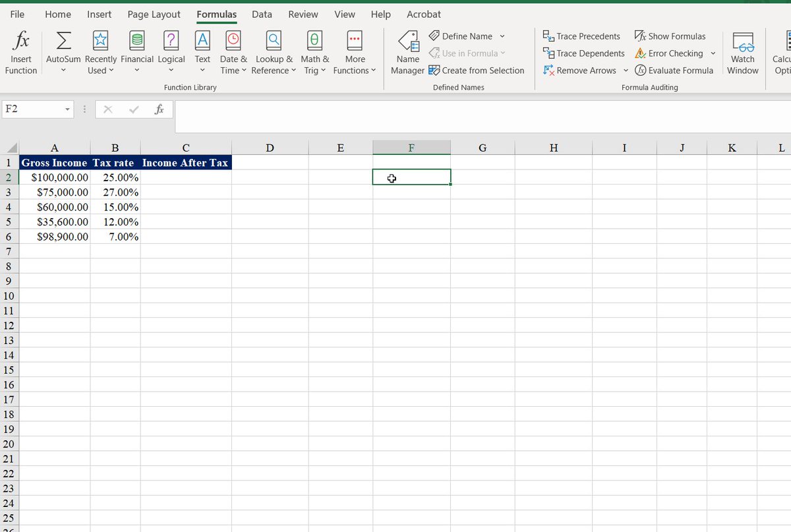Select column H header
The image size is (791, 532).
tap(554, 148)
